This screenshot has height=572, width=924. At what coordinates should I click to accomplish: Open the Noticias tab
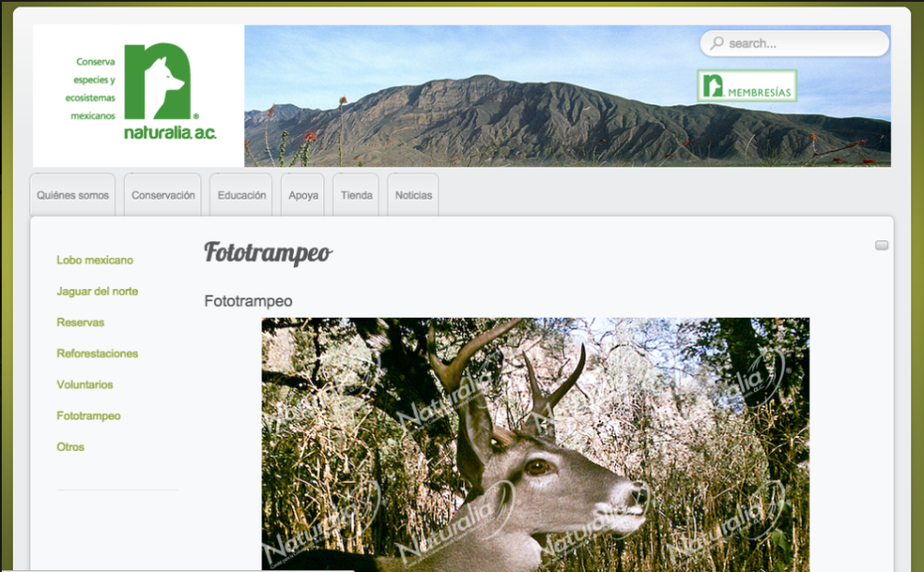pos(413,195)
